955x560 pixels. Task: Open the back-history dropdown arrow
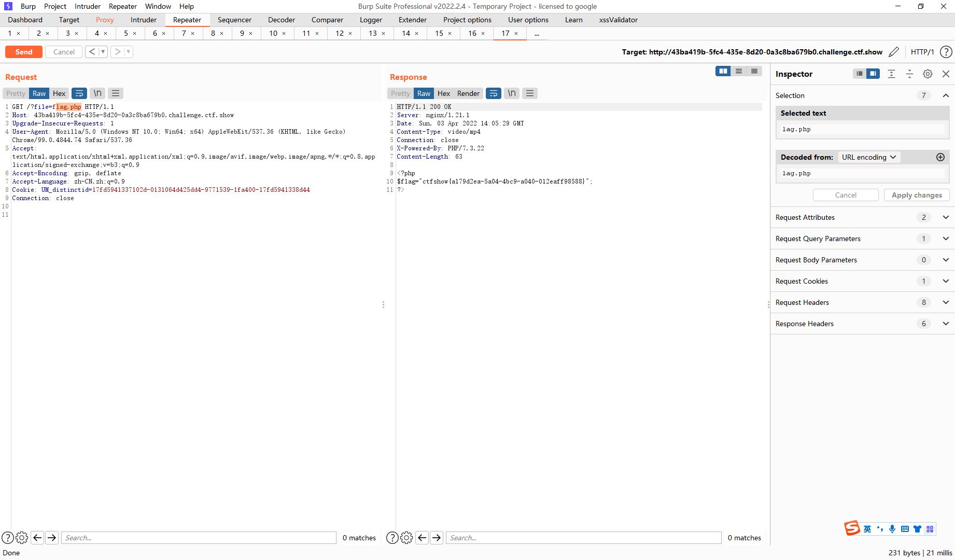coord(103,52)
